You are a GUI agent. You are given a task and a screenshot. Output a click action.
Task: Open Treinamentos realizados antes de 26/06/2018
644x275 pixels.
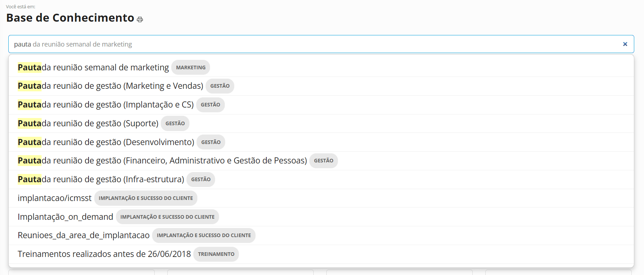coord(104,254)
